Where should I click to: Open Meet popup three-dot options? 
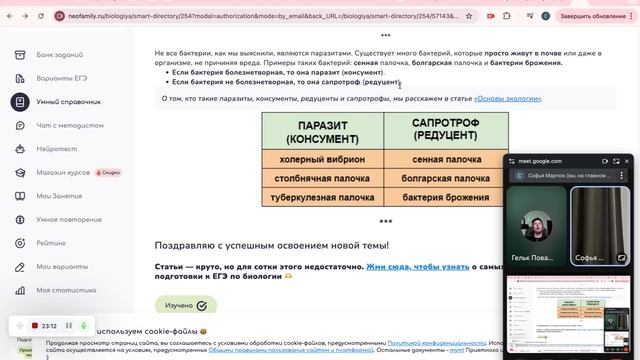pos(621,176)
